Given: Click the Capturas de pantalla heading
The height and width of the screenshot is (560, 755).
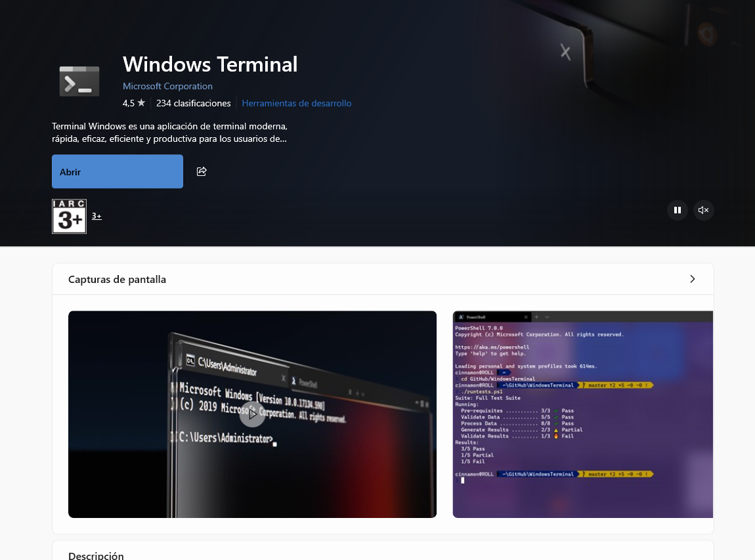Looking at the screenshot, I should click(117, 279).
